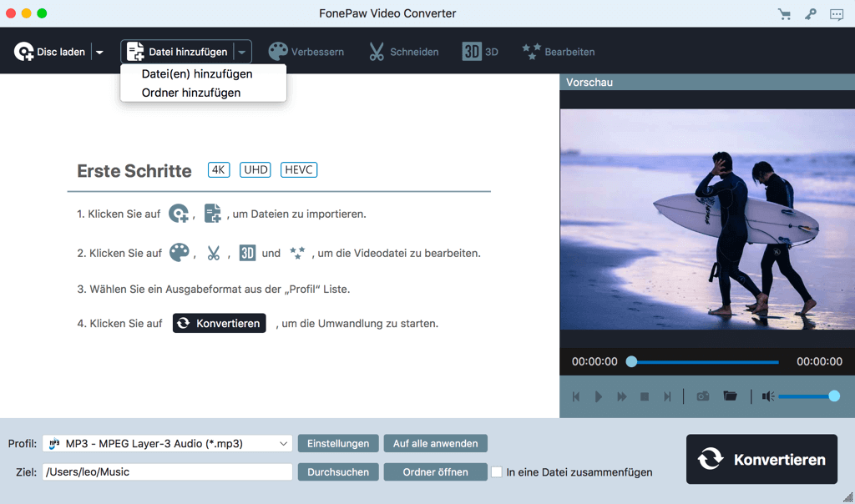Click the UHD badge

click(255, 169)
